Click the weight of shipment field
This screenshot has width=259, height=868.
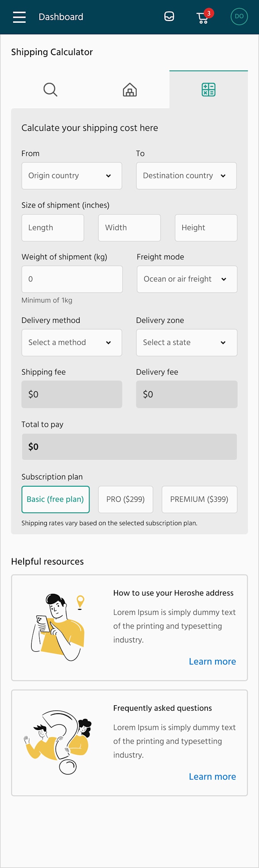click(72, 279)
